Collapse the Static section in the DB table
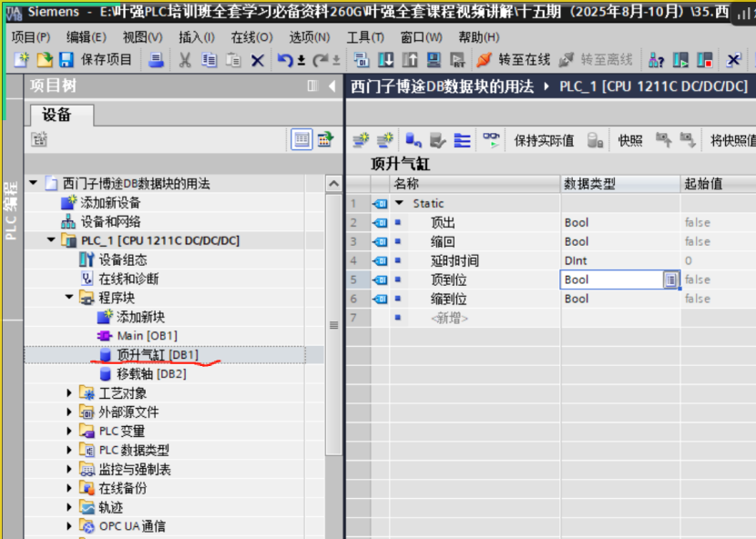 (399, 203)
